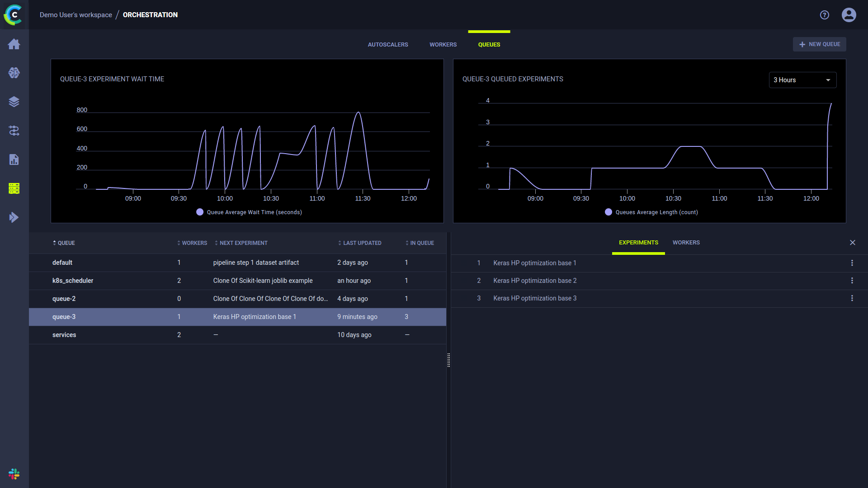
Task: Sort table by Last Updated column
Action: tap(362, 243)
